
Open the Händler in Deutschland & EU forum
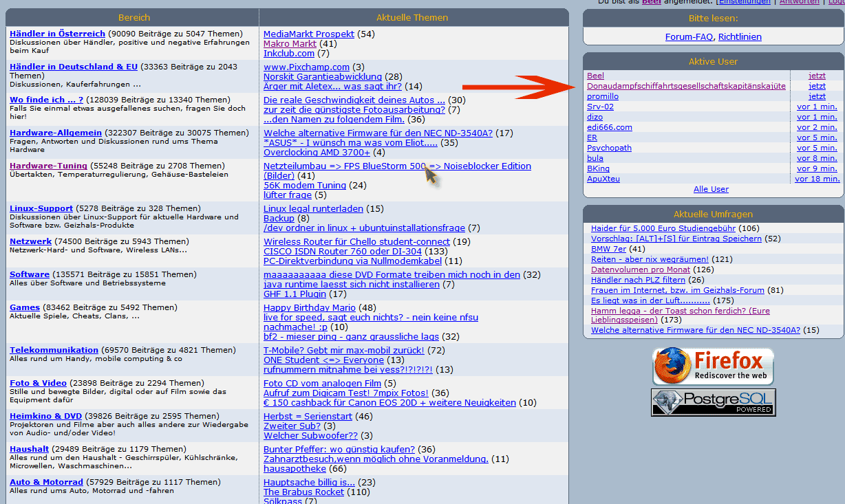[74, 67]
